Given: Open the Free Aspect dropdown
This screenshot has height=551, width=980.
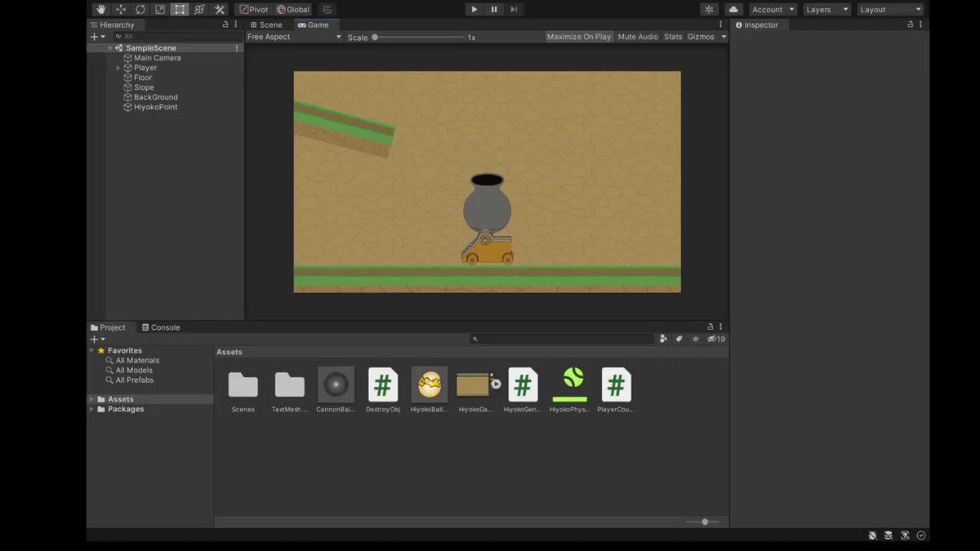Looking at the screenshot, I should point(294,36).
